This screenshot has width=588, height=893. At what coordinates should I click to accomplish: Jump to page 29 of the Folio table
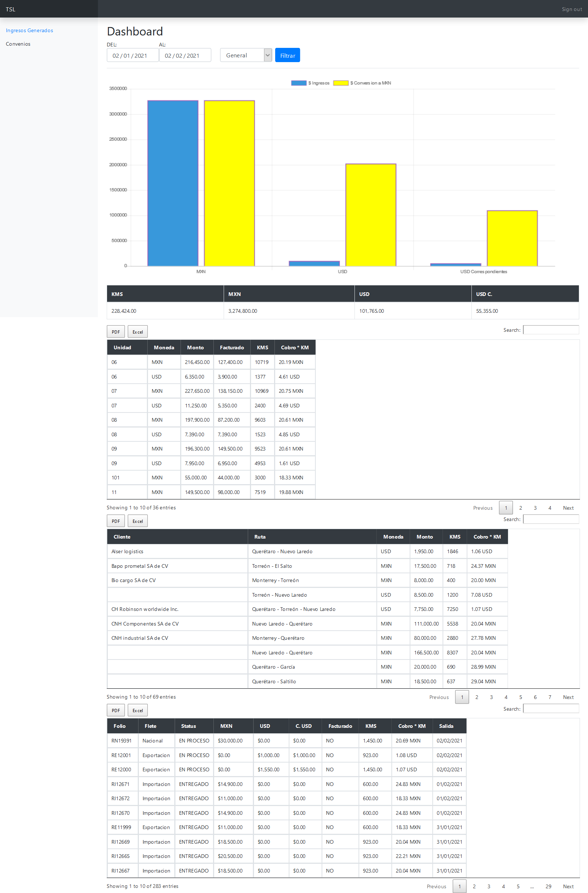[x=548, y=886]
